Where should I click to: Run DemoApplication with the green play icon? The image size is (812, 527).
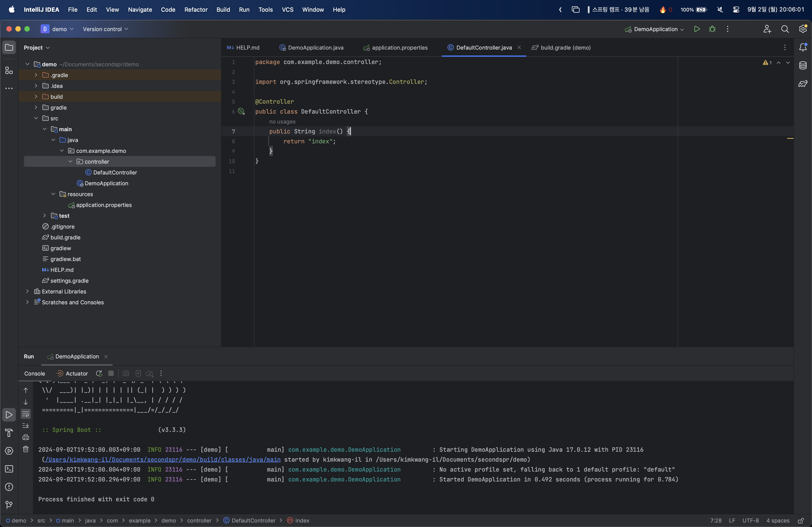(697, 29)
